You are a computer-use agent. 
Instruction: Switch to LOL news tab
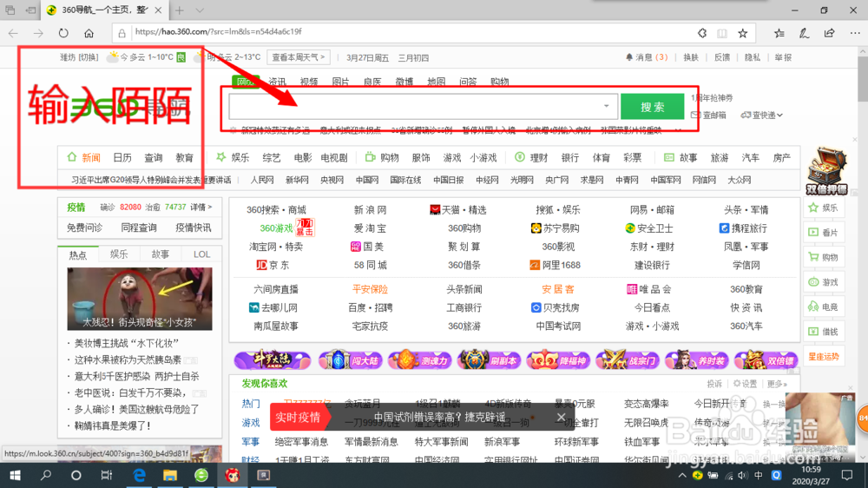(201, 254)
